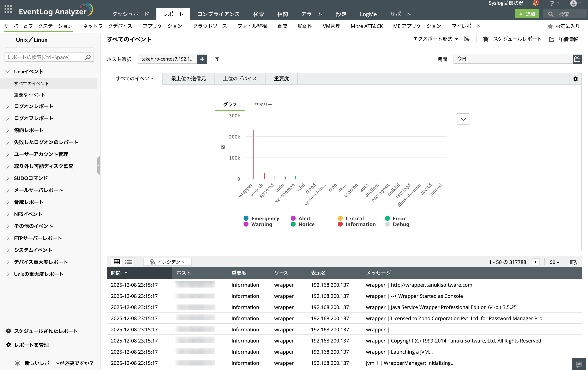Click the chart settings gear icon

[x=575, y=79]
